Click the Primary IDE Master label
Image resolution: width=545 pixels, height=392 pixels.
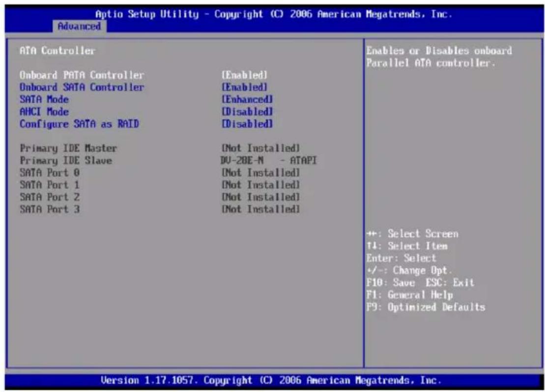(x=68, y=148)
